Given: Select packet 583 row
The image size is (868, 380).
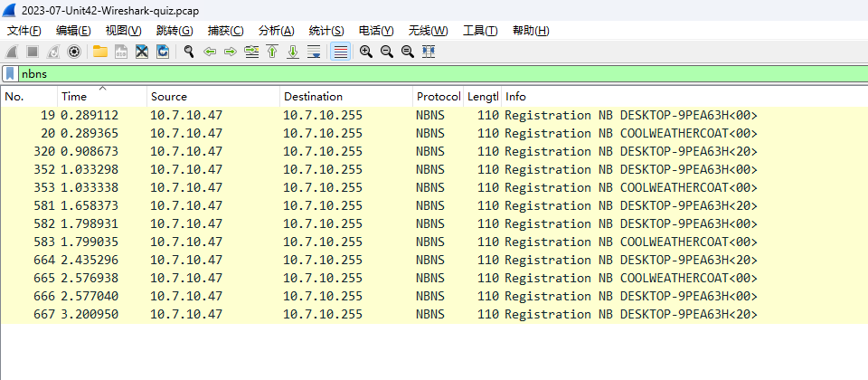Looking at the screenshot, I should 434,242.
